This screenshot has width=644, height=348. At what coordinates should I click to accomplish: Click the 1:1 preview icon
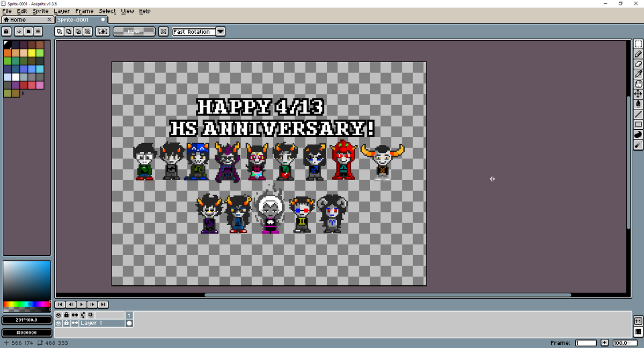click(x=638, y=321)
